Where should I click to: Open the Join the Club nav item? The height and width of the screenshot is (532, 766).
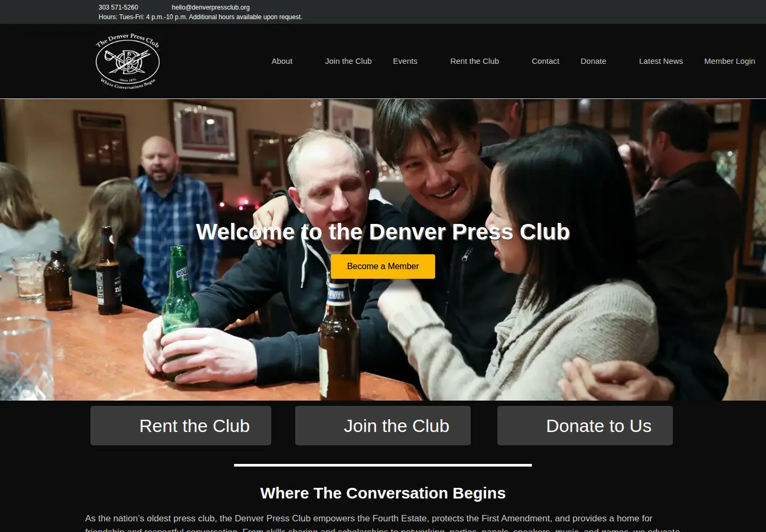(348, 61)
